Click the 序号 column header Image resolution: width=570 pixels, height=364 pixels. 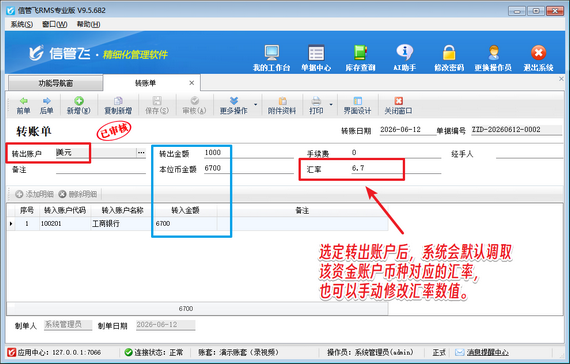(27, 211)
